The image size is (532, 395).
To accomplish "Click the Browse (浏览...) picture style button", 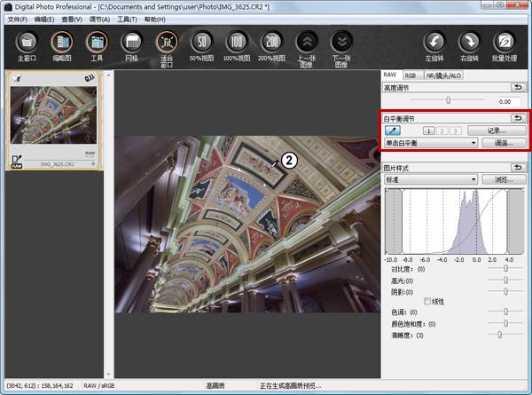I will (504, 179).
